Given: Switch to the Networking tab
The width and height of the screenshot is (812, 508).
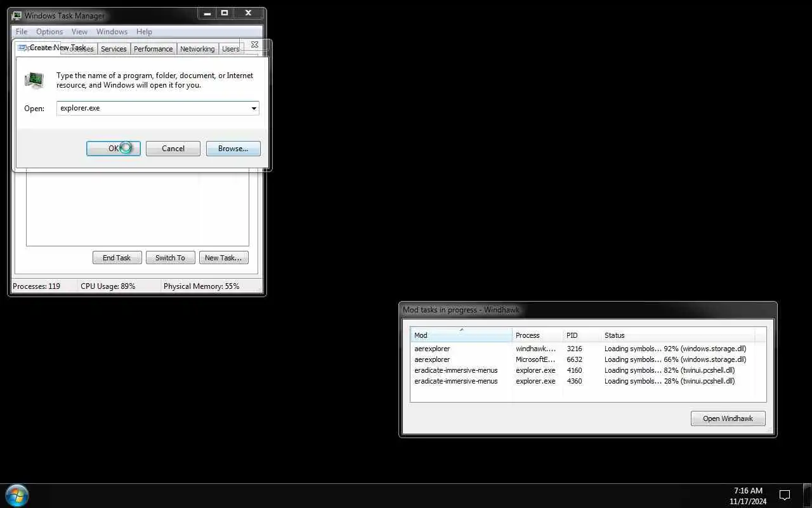Looking at the screenshot, I should pyautogui.click(x=197, y=49).
